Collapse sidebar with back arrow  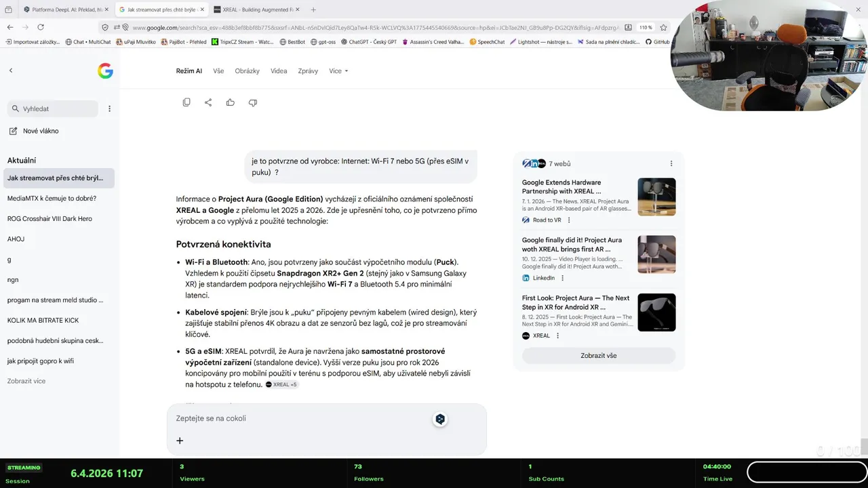(11, 70)
